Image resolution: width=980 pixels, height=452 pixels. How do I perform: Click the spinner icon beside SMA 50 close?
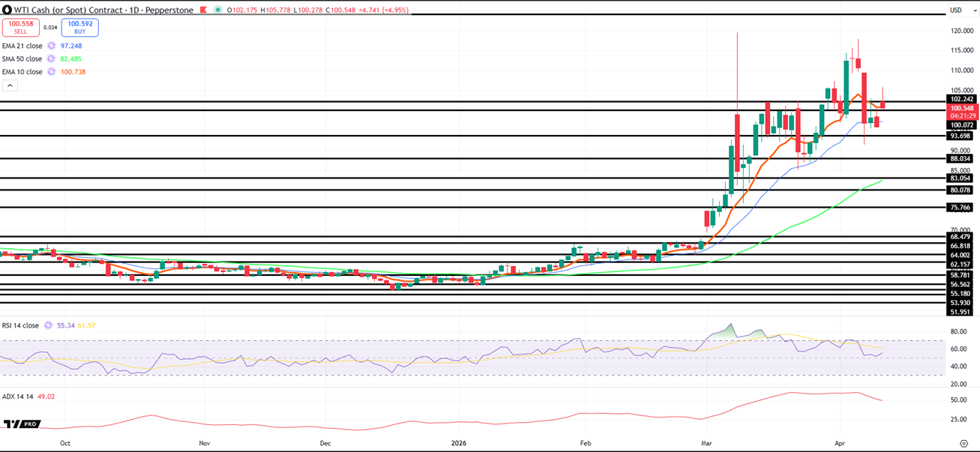pos(51,58)
